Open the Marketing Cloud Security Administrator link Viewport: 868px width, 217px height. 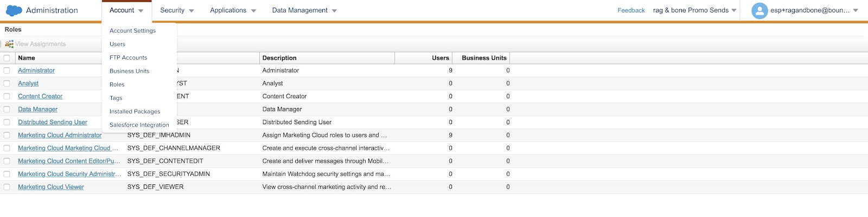point(69,174)
